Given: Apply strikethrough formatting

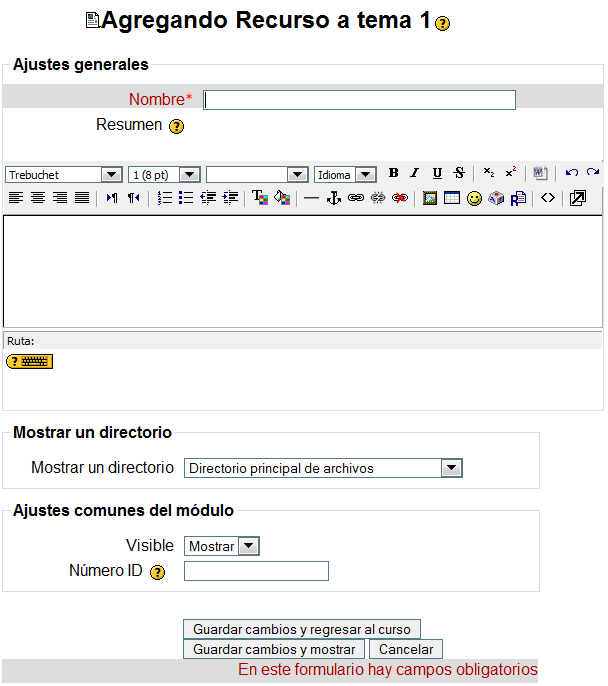Looking at the screenshot, I should point(459,174).
